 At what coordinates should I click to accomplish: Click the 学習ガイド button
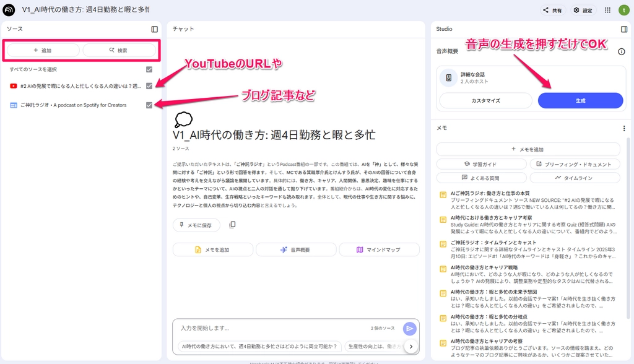click(x=481, y=164)
